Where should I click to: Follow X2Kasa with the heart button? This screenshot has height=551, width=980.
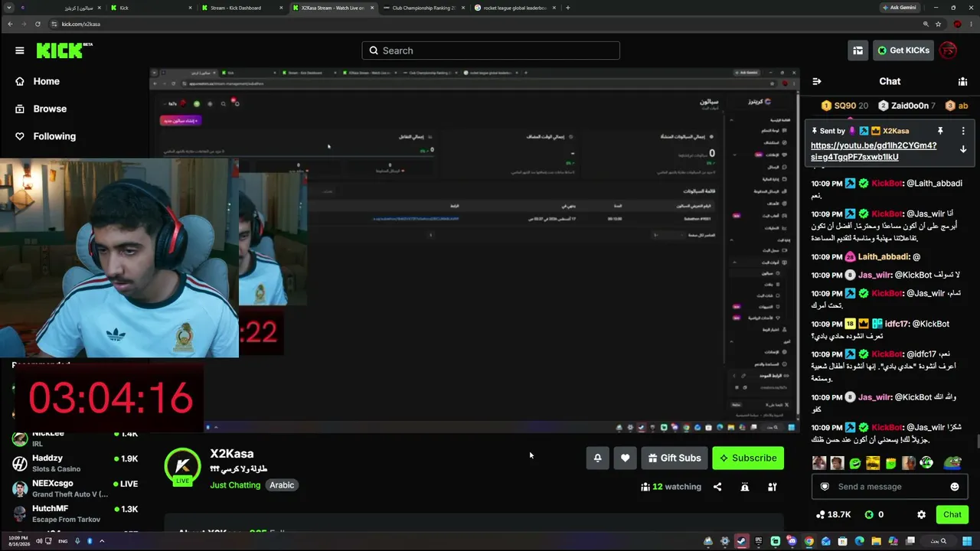[625, 458]
